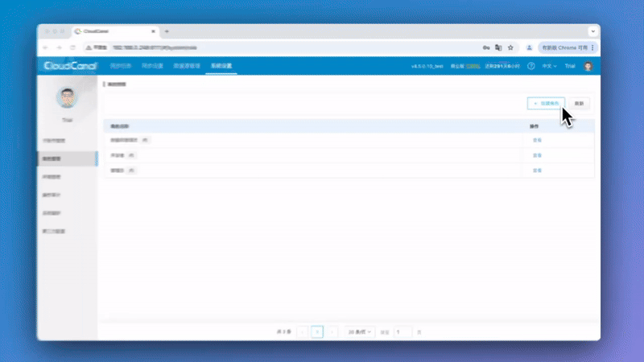
Task: Click the user avatar in the top header
Action: point(588,66)
